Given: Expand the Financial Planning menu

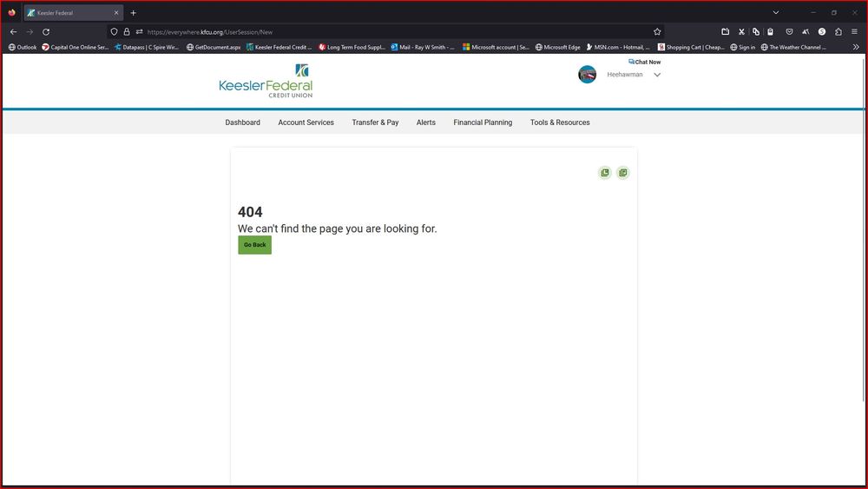Looking at the screenshot, I should coord(483,122).
